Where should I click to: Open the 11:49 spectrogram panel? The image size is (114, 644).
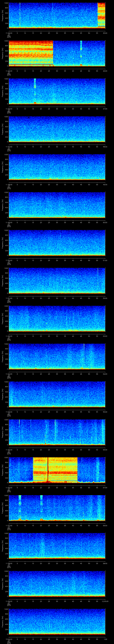click(57, 205)
